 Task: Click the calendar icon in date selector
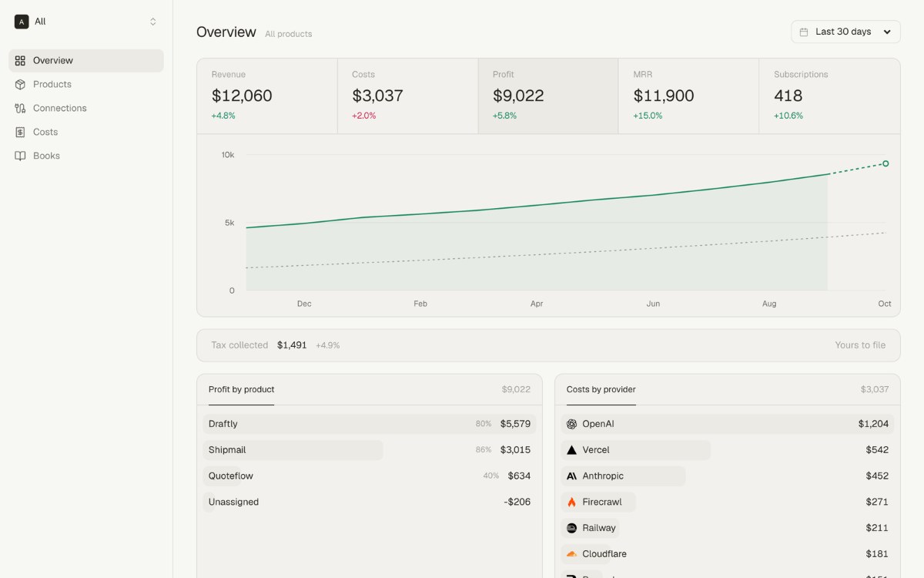point(804,32)
